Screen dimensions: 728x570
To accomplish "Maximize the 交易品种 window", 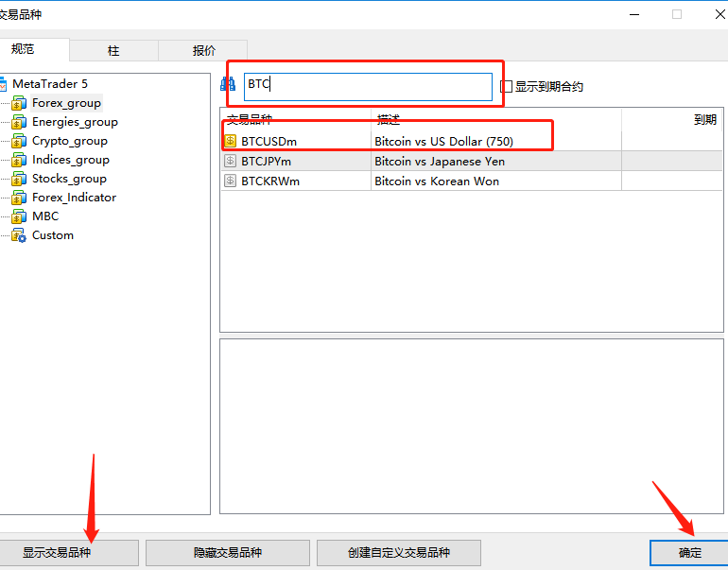I will (x=677, y=14).
